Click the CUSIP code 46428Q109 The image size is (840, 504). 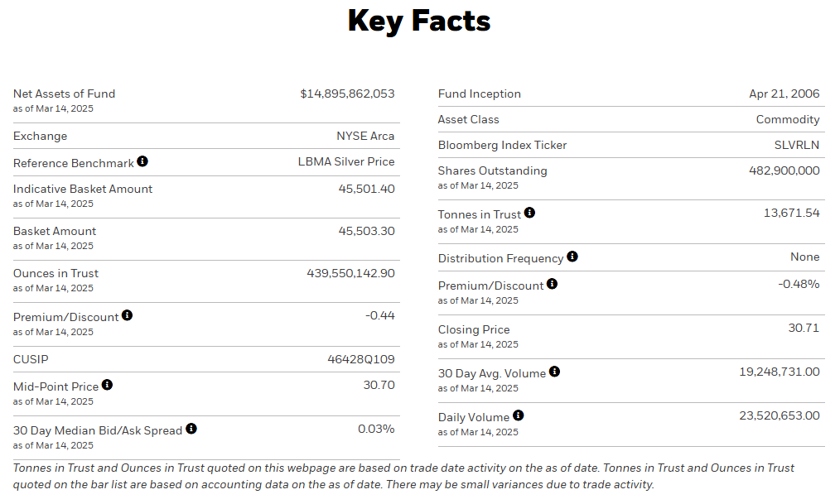361,359
